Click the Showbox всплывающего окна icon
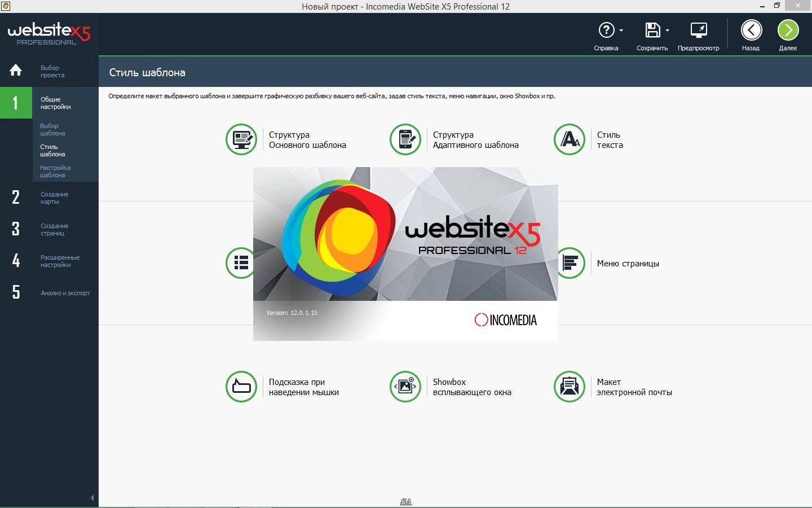 click(405, 387)
